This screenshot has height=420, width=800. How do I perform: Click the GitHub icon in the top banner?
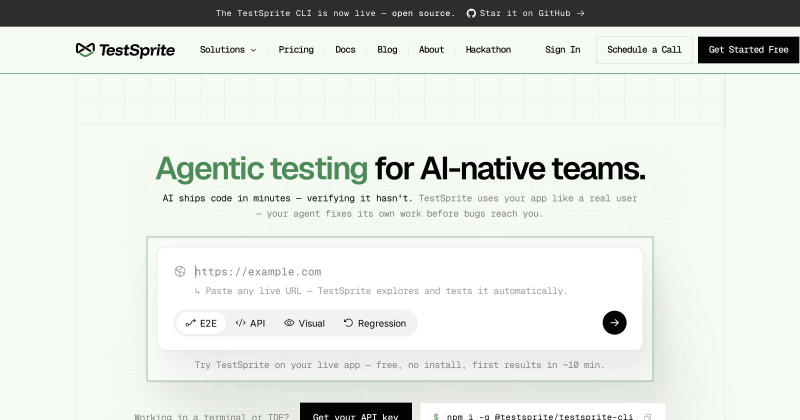tap(471, 13)
